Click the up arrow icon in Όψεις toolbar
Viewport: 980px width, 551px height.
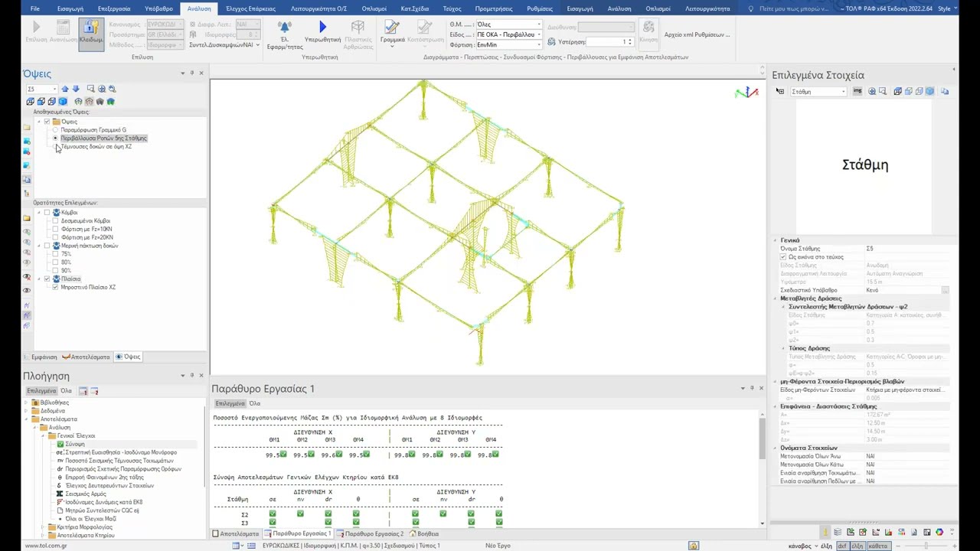tap(65, 89)
